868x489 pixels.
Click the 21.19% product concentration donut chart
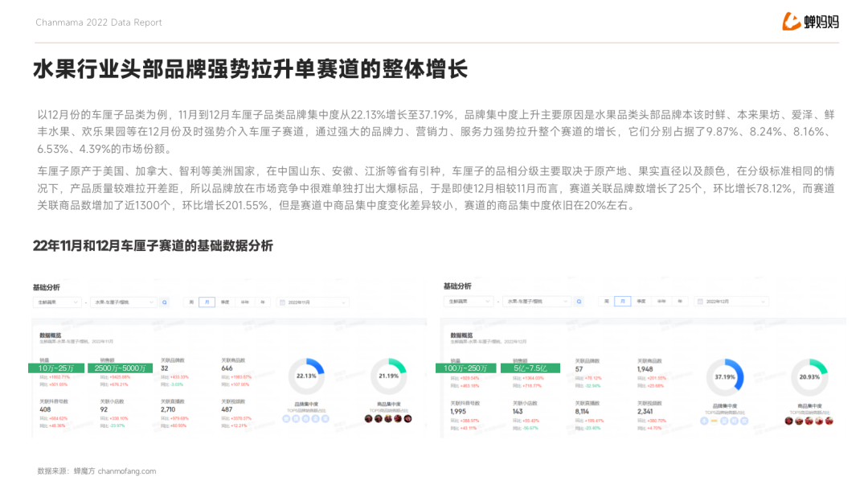tap(389, 376)
